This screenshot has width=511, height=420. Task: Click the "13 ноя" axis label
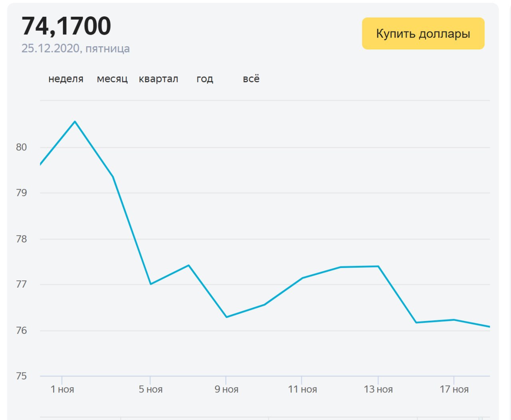point(378,389)
